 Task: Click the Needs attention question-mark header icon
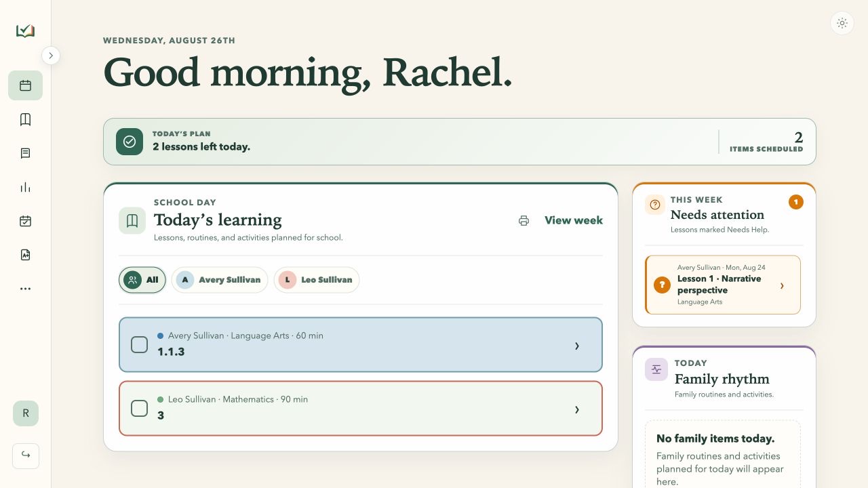click(655, 205)
